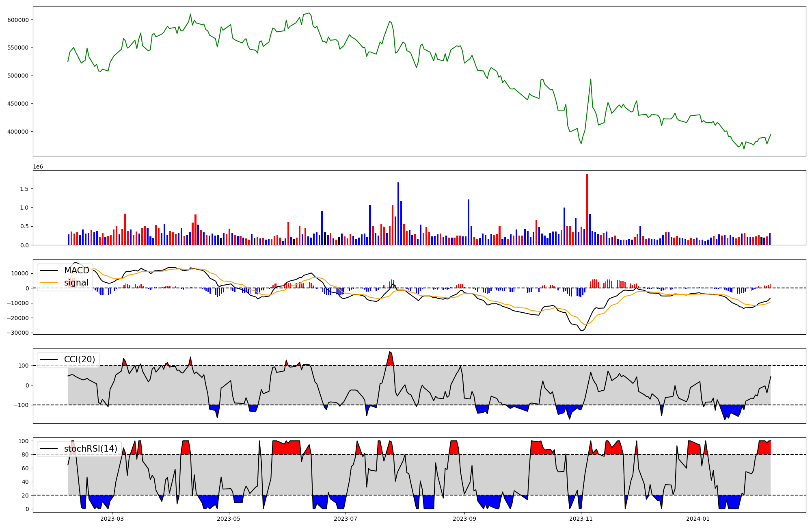Click the 1e6 volume scale label
This screenshot has width=812, height=528.
click(38, 167)
